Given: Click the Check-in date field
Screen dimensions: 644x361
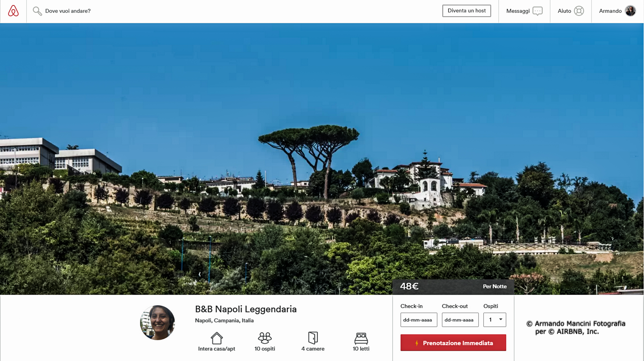Looking at the screenshot, I should pos(419,320).
